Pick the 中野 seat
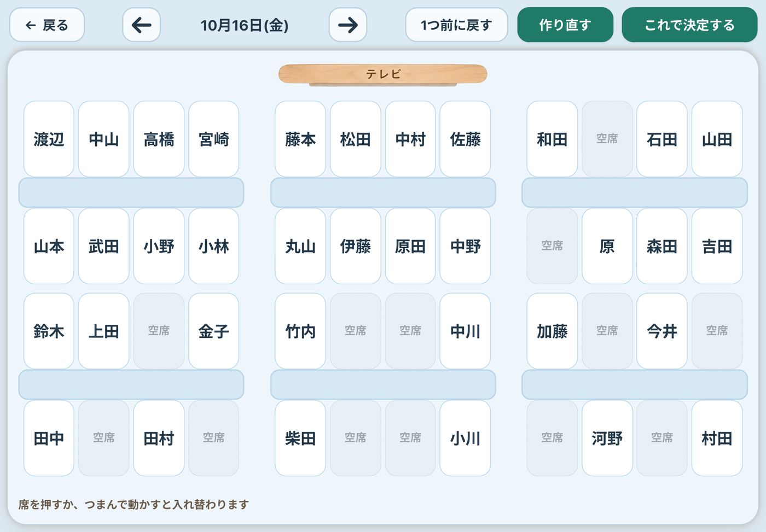The height and width of the screenshot is (532, 766). pyautogui.click(x=465, y=246)
